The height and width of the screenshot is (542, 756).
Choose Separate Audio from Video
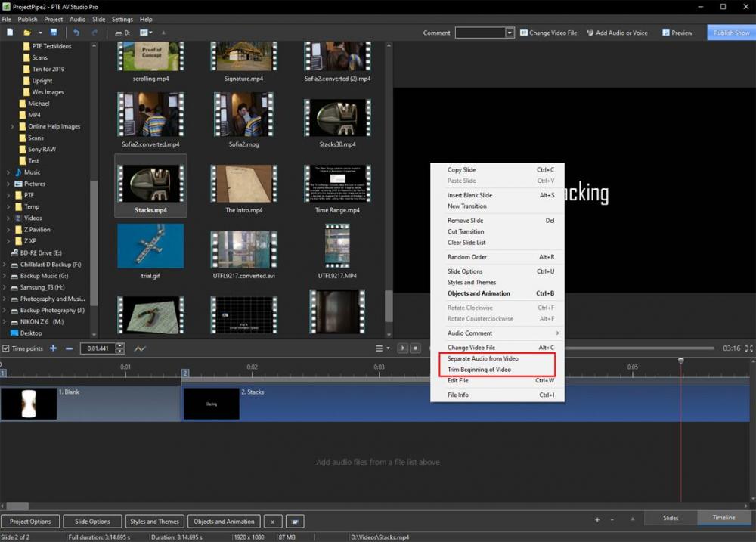[482, 358]
